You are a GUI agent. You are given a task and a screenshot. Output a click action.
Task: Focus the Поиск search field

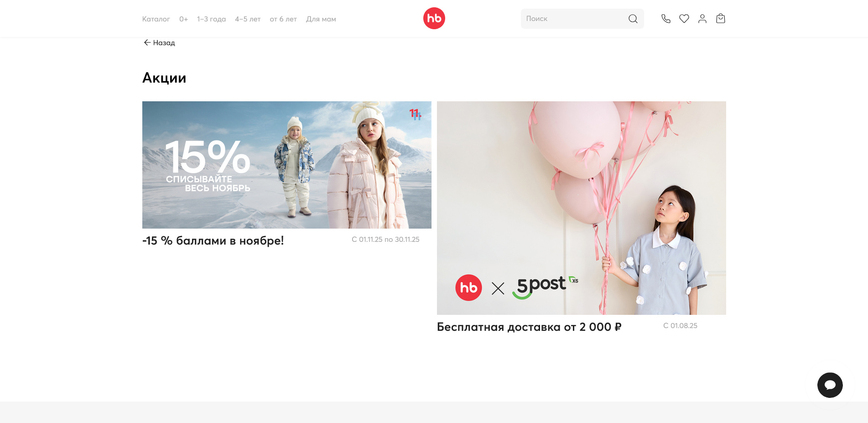(576, 19)
